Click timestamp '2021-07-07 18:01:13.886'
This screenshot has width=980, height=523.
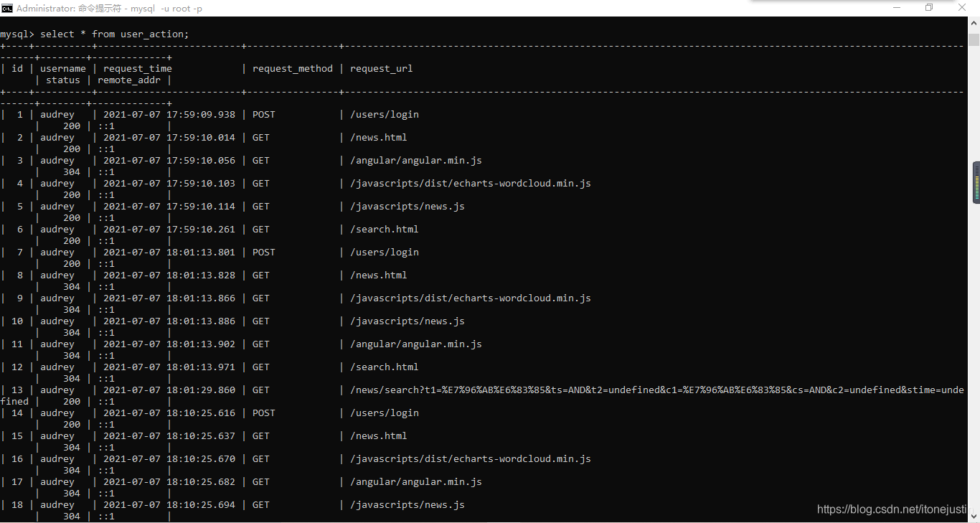click(169, 321)
